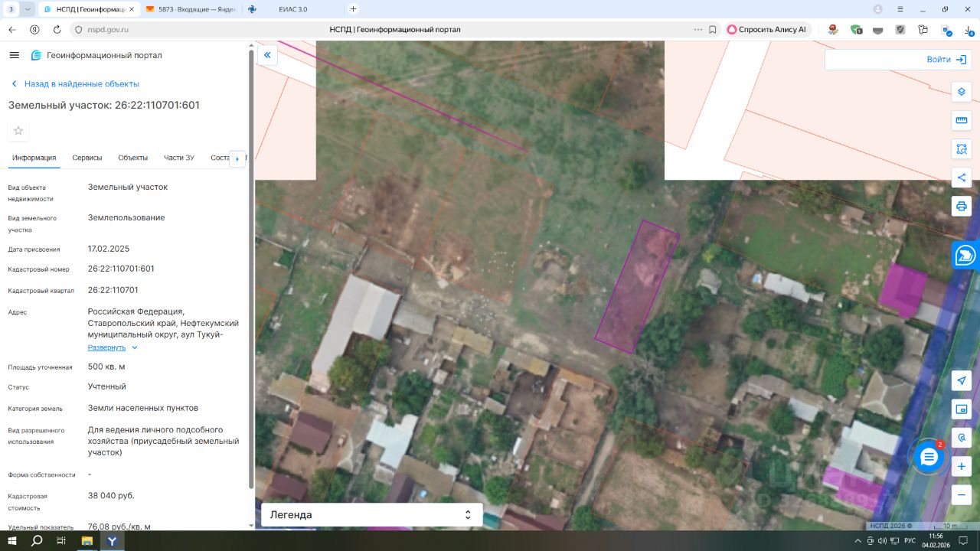Viewport: 980px width, 551px height.
Task: Bookmark this page in the address bar
Action: (x=712, y=30)
